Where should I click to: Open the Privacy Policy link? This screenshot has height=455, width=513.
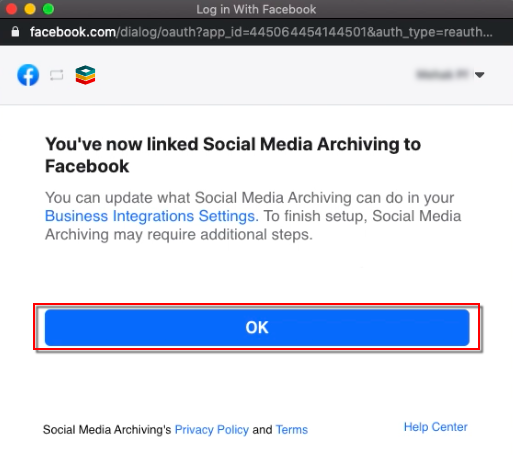coord(212,430)
